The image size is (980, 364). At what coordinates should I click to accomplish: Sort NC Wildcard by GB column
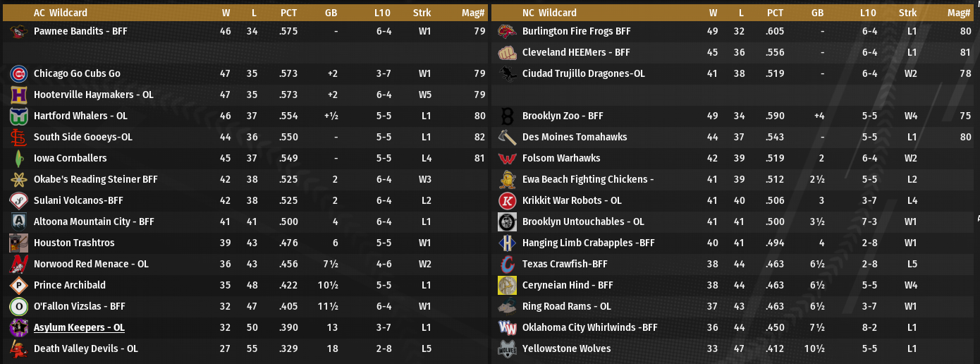pos(817,13)
